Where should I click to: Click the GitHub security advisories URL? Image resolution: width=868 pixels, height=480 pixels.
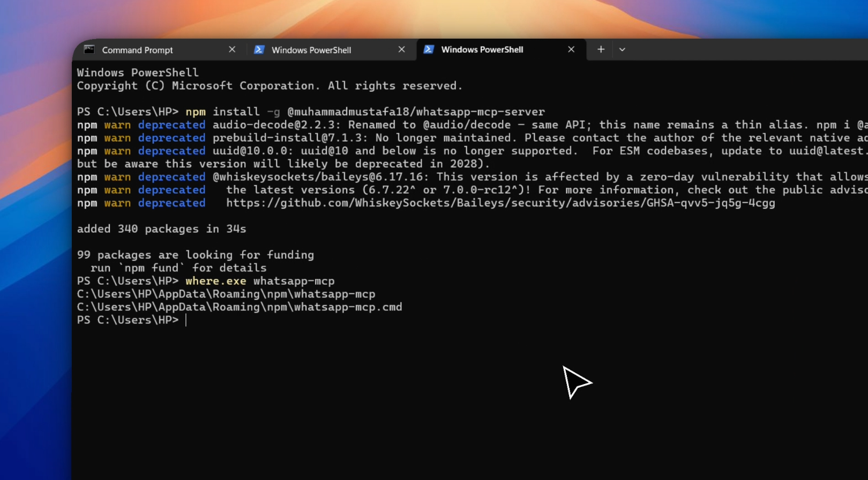pyautogui.click(x=500, y=203)
